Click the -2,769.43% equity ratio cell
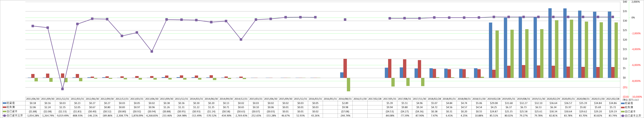This screenshot has height=118, width=644. 241,116
